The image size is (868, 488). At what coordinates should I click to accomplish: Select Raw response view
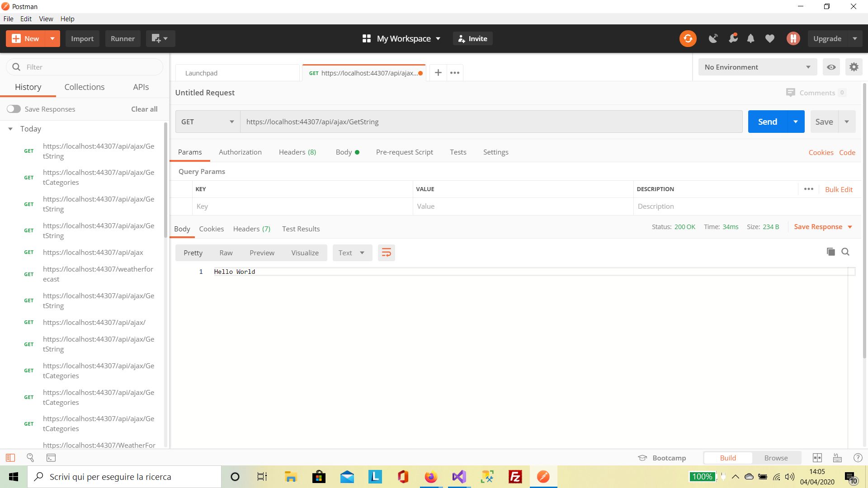(226, 253)
